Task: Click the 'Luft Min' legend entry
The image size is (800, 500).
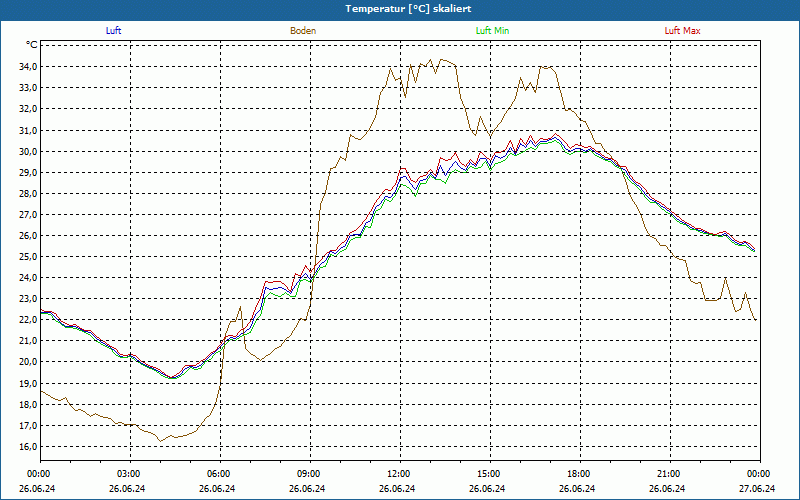Action: [x=492, y=31]
